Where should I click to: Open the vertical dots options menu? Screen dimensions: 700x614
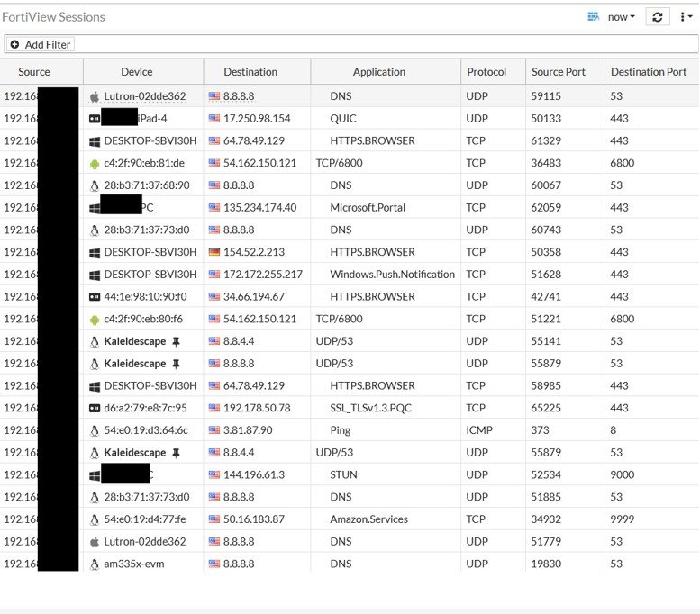686,17
